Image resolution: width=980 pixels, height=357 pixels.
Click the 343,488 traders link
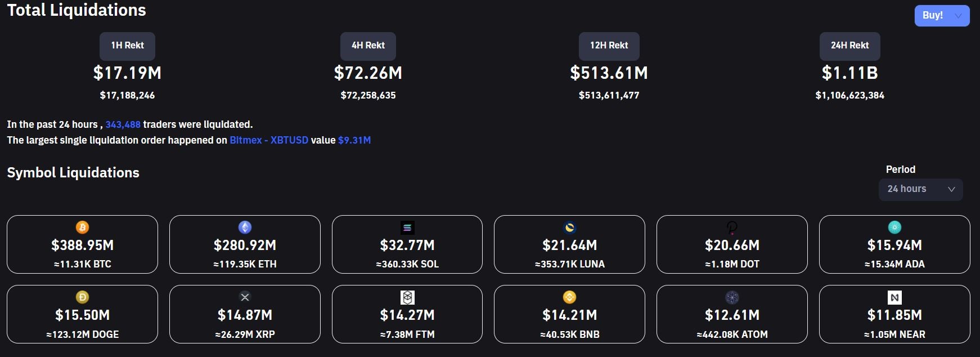point(123,124)
